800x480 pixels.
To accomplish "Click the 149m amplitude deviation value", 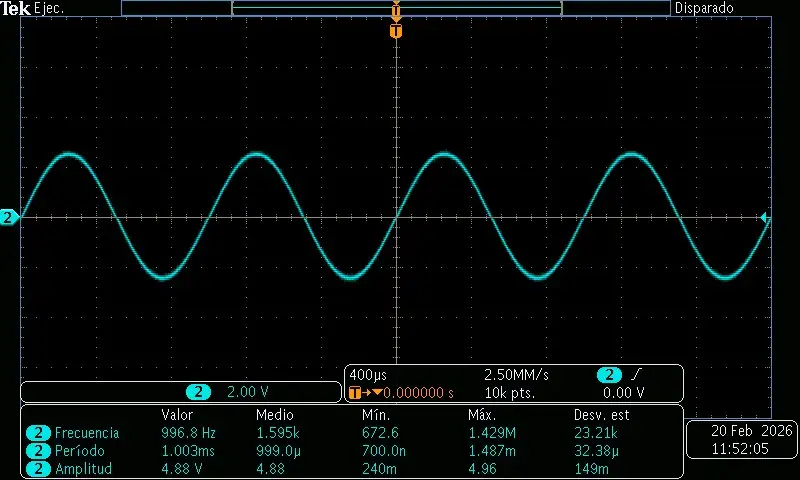I will pyautogui.click(x=591, y=469).
